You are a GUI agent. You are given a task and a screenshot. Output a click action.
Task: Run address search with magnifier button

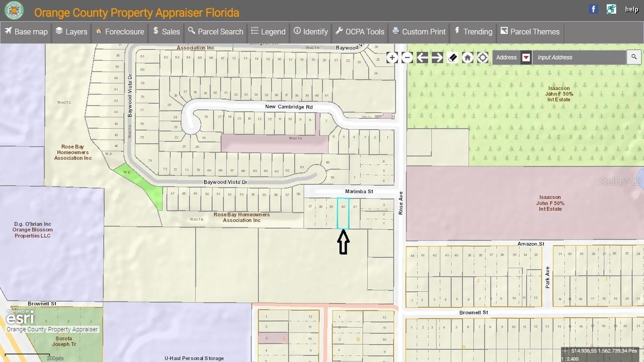(634, 57)
